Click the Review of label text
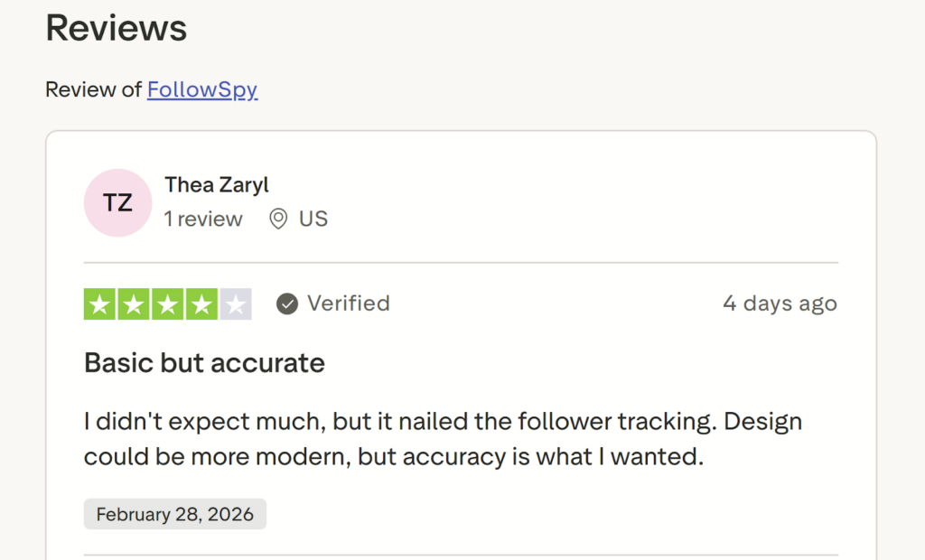925x560 pixels. point(94,89)
